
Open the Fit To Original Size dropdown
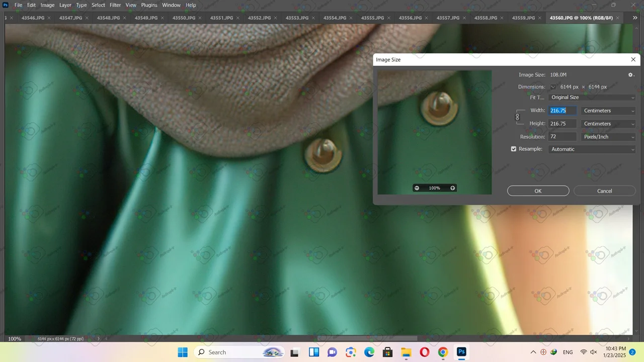(x=592, y=98)
